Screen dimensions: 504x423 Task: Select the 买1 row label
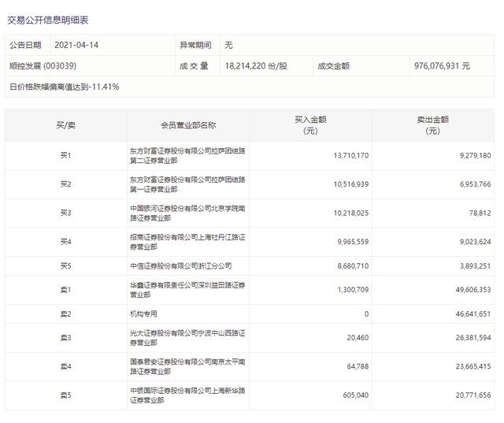pos(65,155)
